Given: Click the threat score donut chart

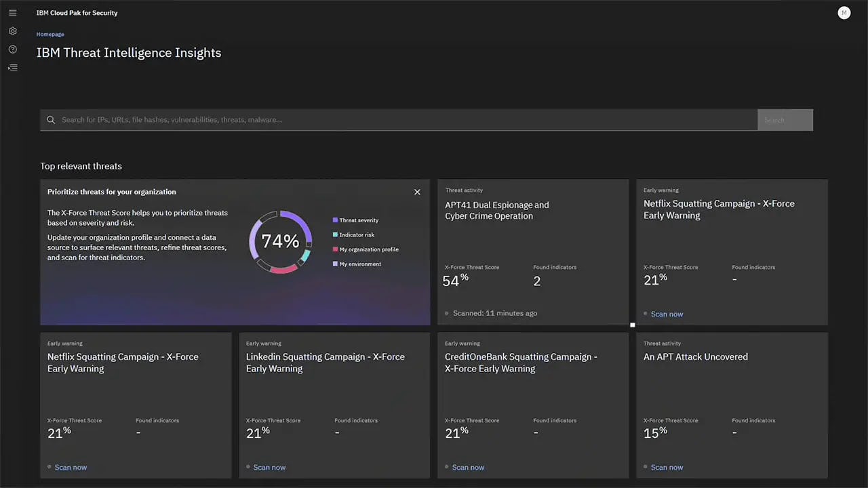Looking at the screenshot, I should (280, 241).
